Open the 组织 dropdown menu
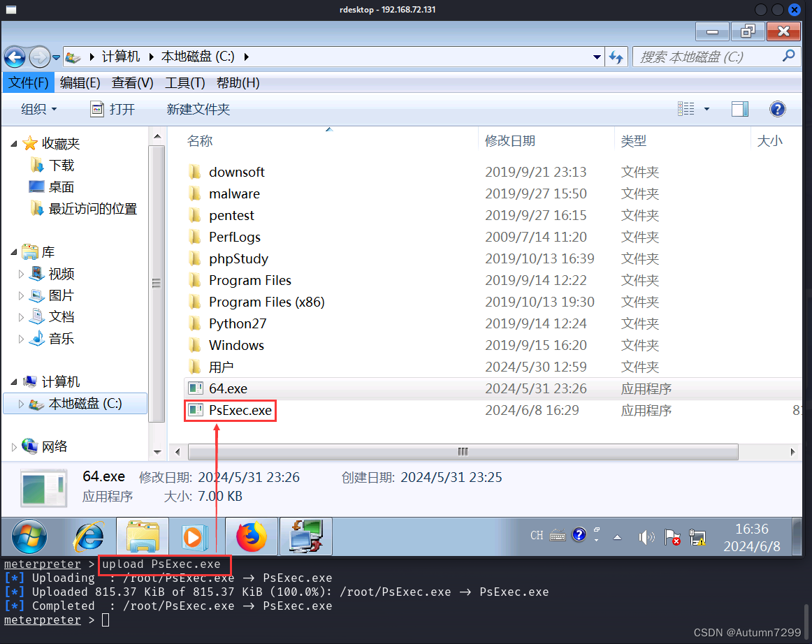This screenshot has height=644, width=812. coord(39,109)
